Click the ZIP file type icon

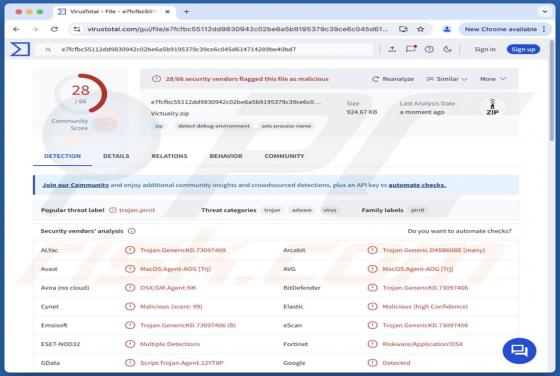pos(492,107)
